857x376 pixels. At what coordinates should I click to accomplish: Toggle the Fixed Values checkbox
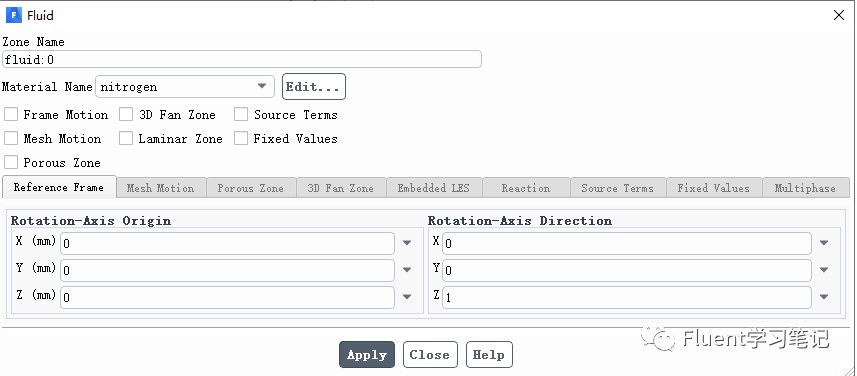click(x=241, y=139)
